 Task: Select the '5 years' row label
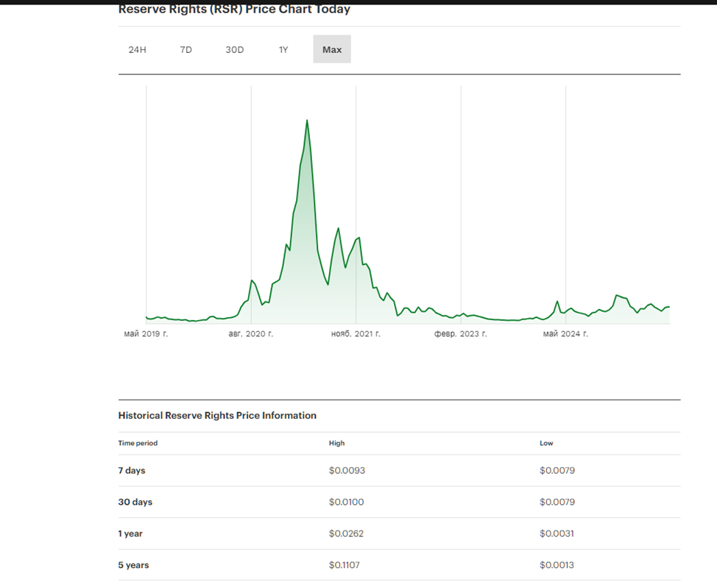(x=133, y=565)
